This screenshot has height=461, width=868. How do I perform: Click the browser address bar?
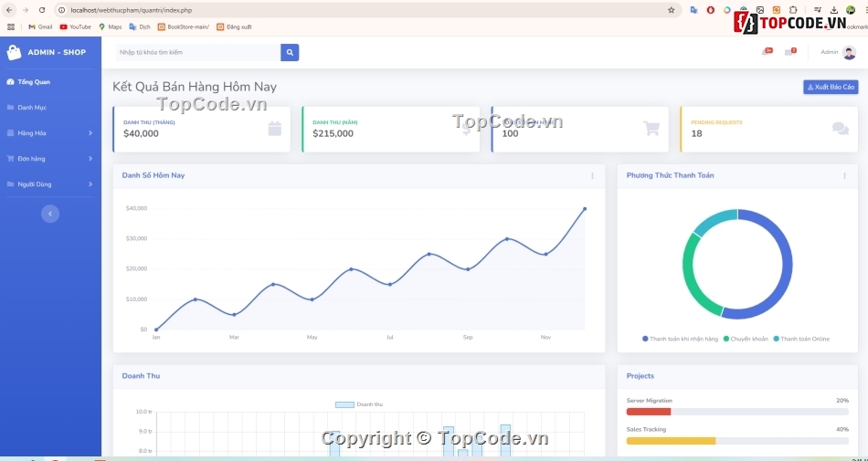click(365, 10)
